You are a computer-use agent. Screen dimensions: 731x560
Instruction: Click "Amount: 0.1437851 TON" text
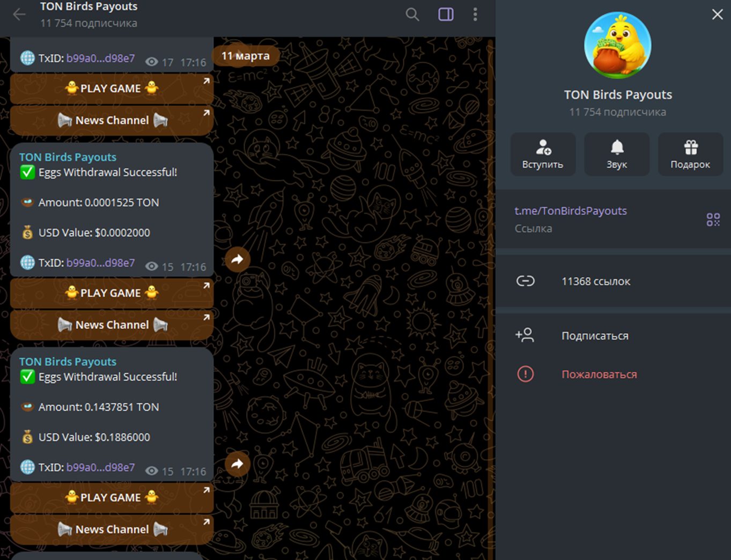(x=99, y=407)
